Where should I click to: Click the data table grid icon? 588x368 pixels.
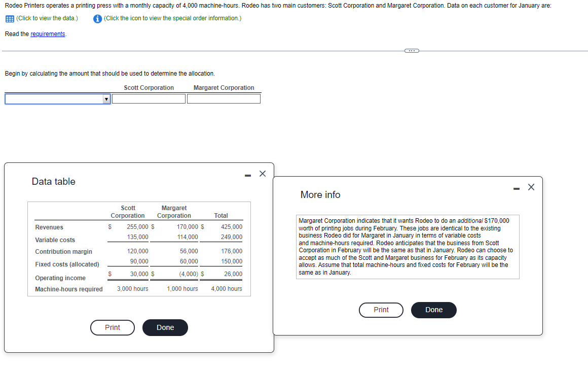tap(10, 19)
